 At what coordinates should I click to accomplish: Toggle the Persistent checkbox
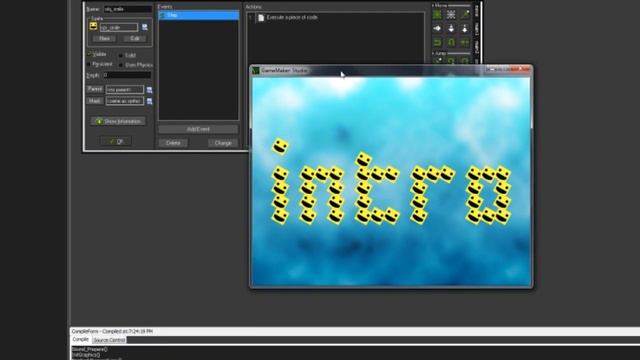[89, 64]
